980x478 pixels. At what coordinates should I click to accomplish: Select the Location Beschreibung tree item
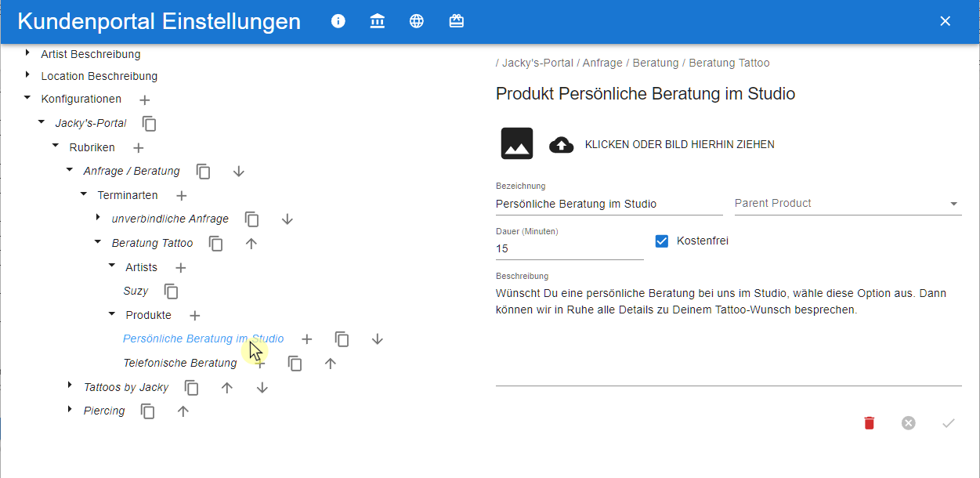[99, 76]
